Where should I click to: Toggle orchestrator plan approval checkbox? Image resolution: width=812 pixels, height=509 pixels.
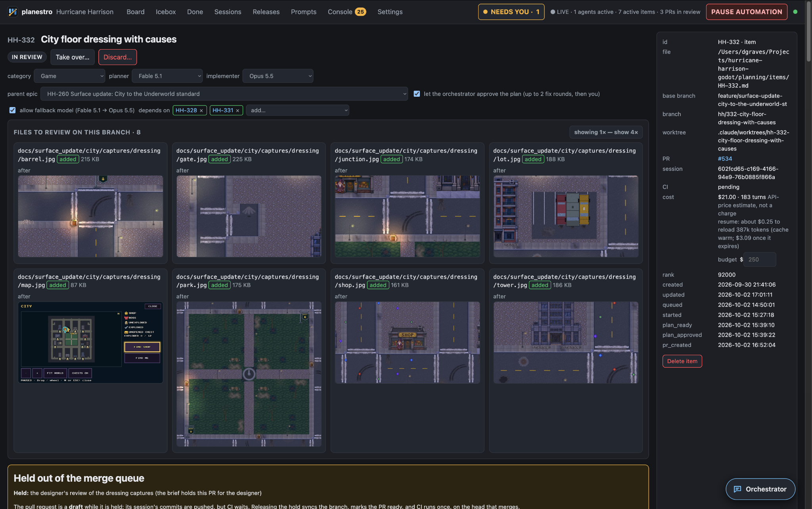pyautogui.click(x=417, y=94)
